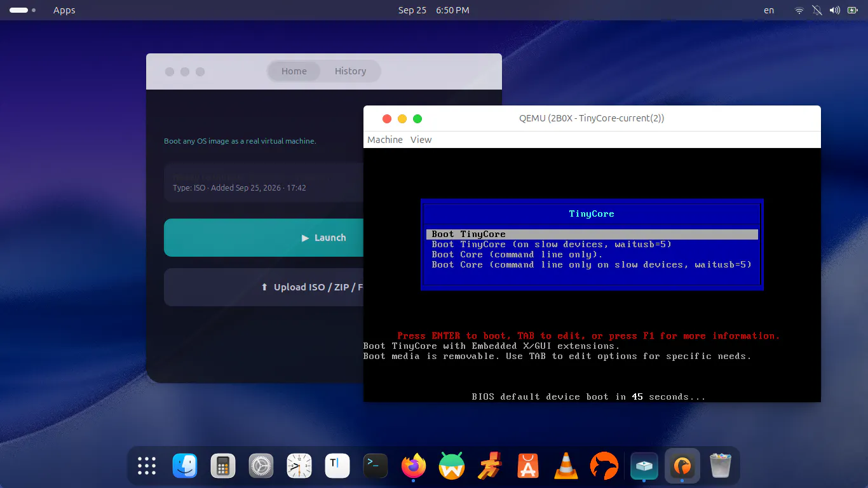Select 'Boot TinyCore (on slow devices, waitusb=5)'
This screenshot has height=488, width=868.
[552, 245]
